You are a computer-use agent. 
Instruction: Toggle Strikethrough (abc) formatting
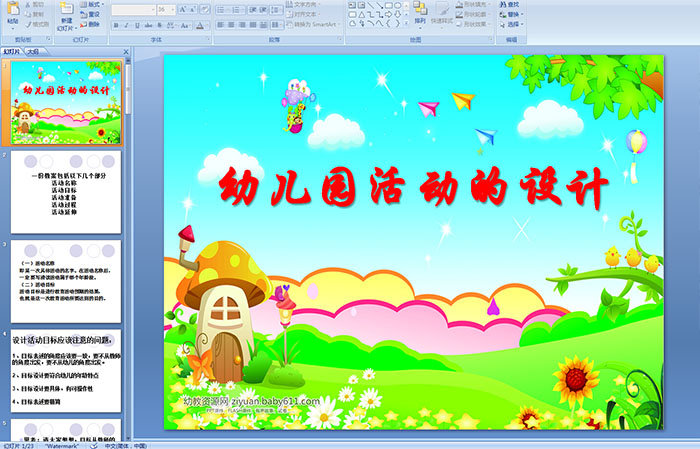click(148, 25)
